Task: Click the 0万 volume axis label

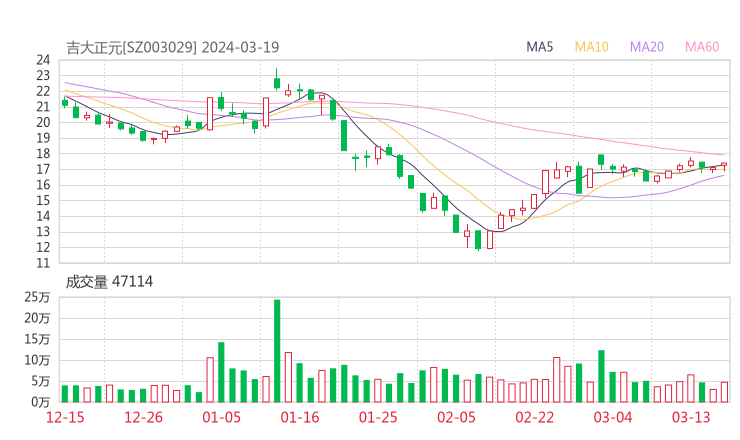Action: pyautogui.click(x=41, y=402)
